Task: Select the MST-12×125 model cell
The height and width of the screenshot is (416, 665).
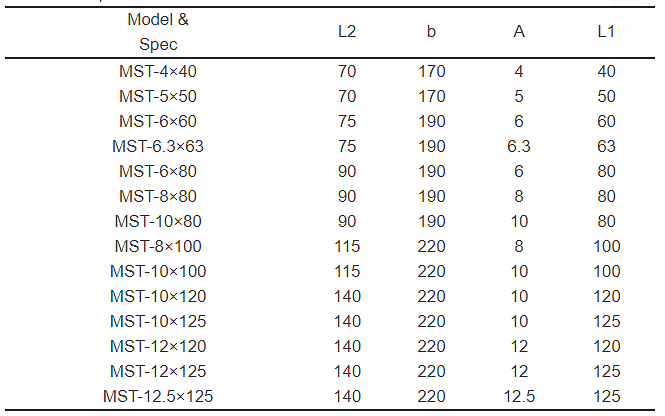Action: (158, 372)
